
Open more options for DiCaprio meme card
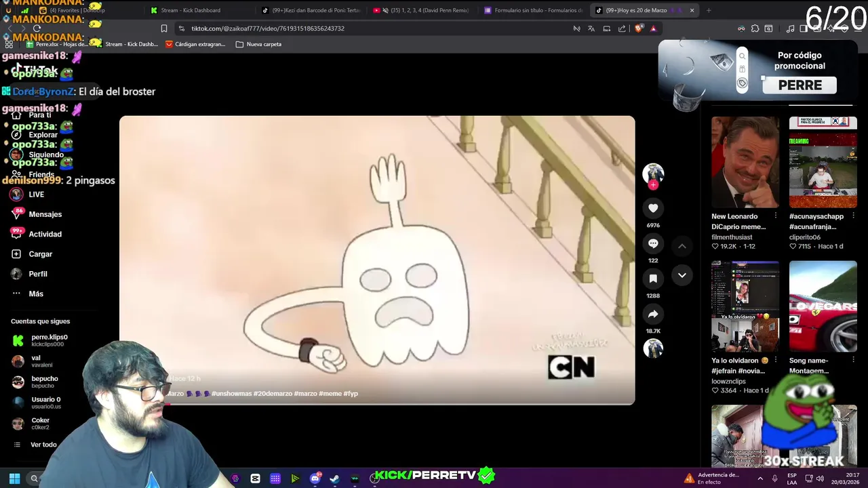(775, 216)
